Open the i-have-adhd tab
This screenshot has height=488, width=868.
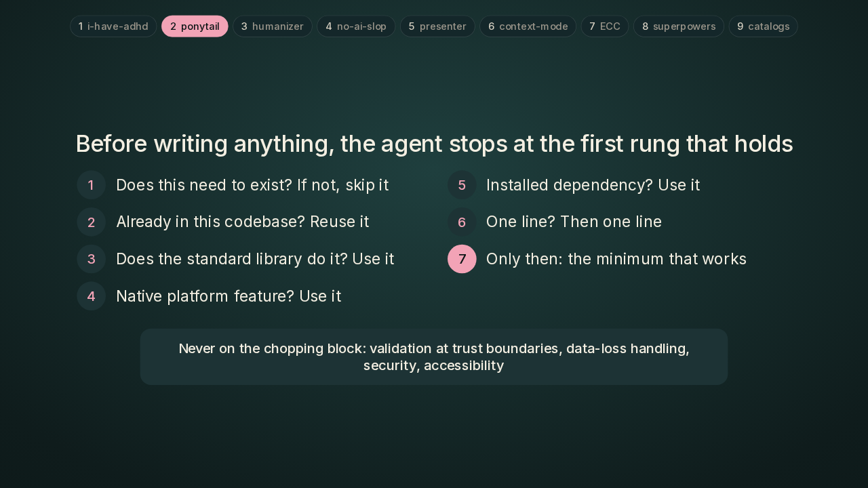(113, 26)
